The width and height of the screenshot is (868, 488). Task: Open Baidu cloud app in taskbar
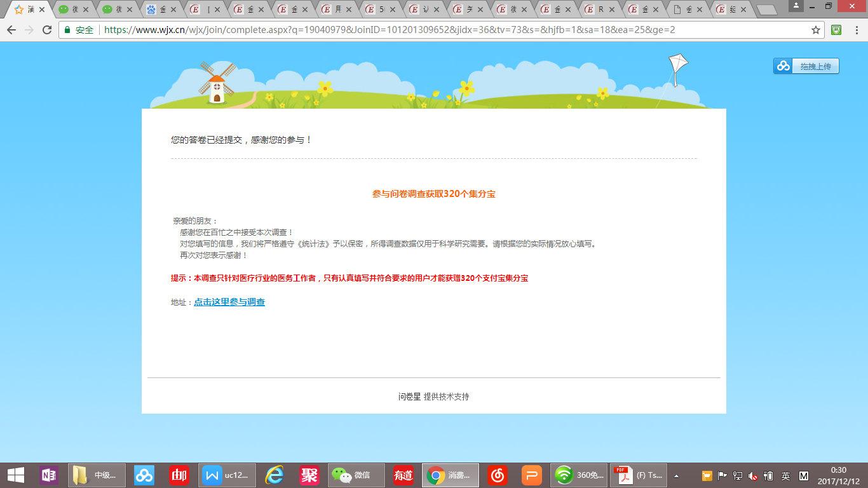[x=144, y=475]
